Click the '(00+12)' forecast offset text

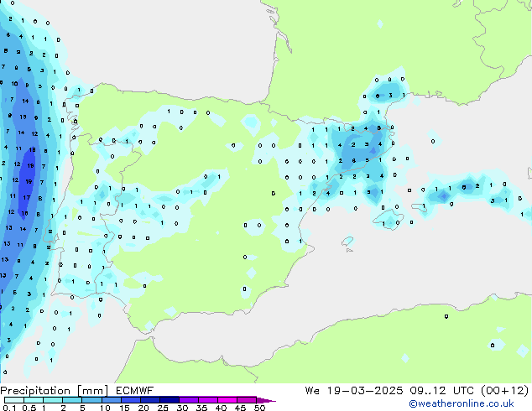(505, 391)
